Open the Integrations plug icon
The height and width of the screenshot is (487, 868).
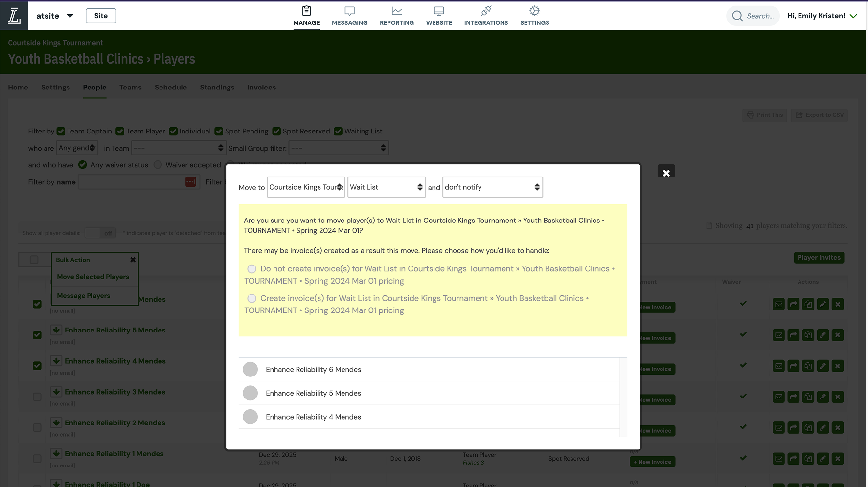click(486, 11)
